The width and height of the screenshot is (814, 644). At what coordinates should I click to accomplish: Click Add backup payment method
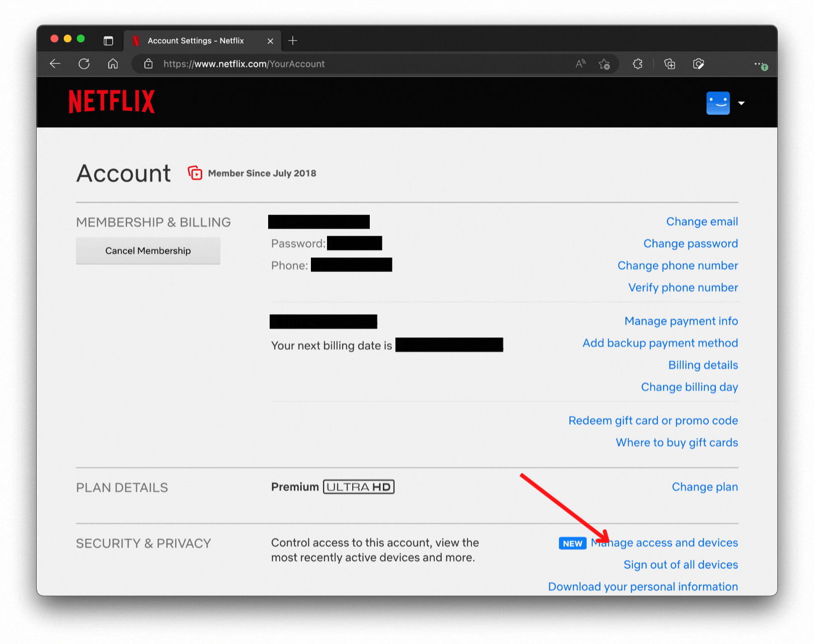660,343
